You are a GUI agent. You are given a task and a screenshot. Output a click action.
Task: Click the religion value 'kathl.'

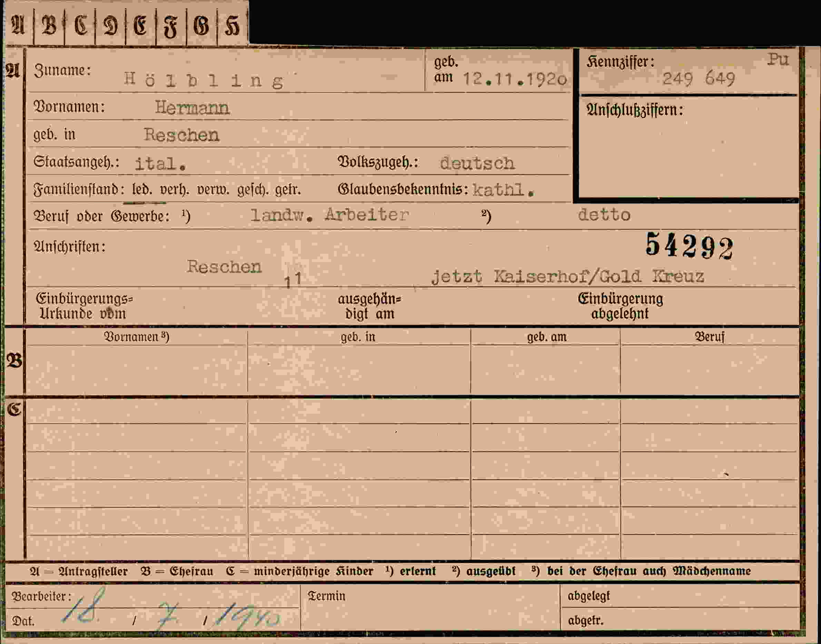pyautogui.click(x=503, y=190)
